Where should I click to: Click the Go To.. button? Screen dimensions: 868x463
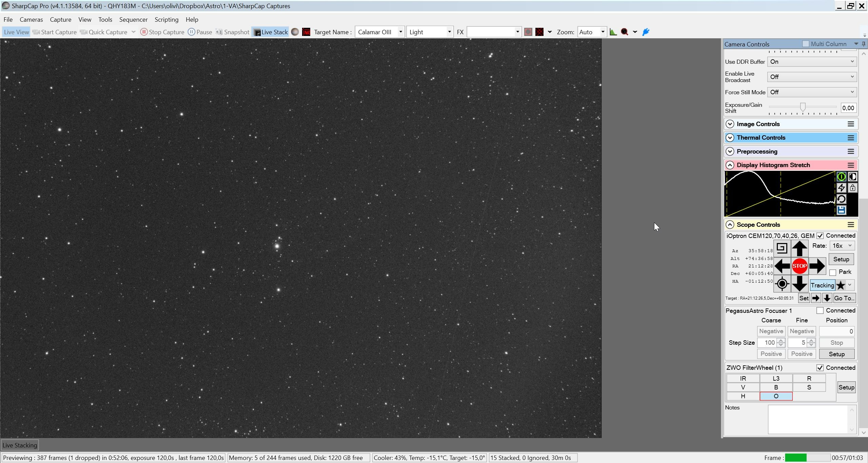coord(844,298)
